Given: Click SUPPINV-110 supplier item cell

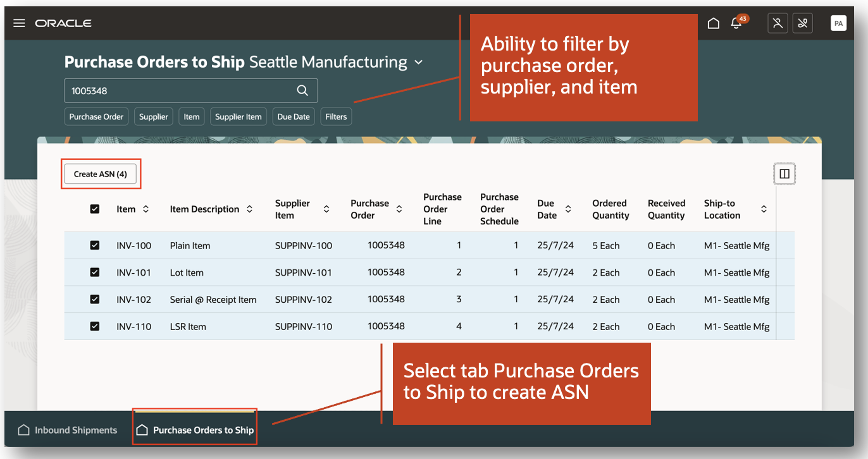Looking at the screenshot, I should pos(304,327).
